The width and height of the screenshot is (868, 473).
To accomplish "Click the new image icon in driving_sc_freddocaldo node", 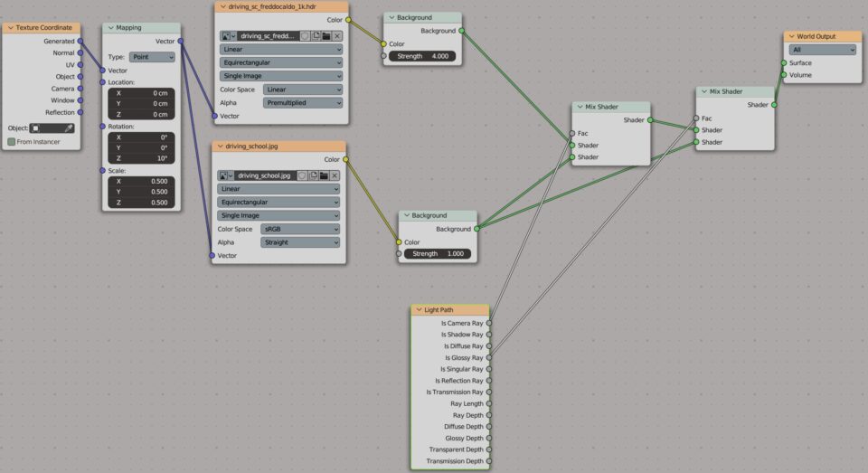I will click(316, 36).
